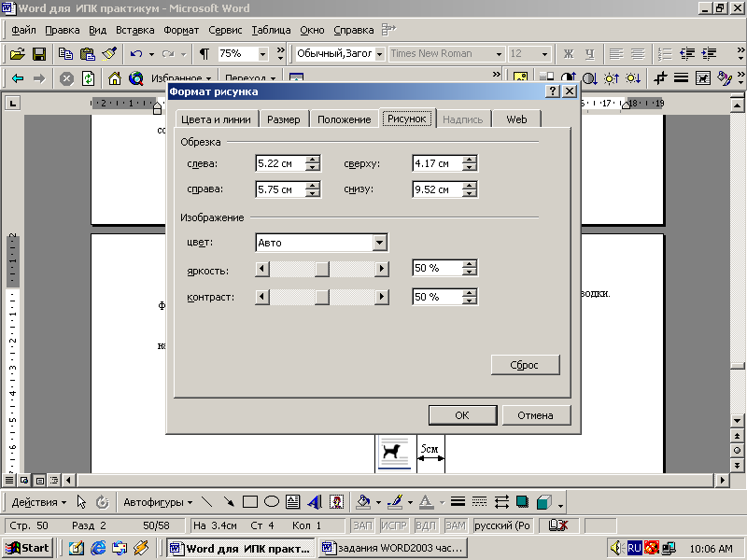Open the цвет (color) dropdown list

click(379, 243)
